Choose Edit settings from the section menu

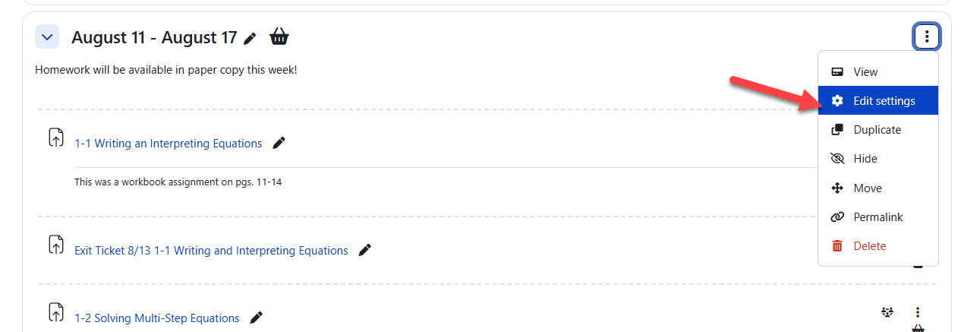(x=884, y=101)
